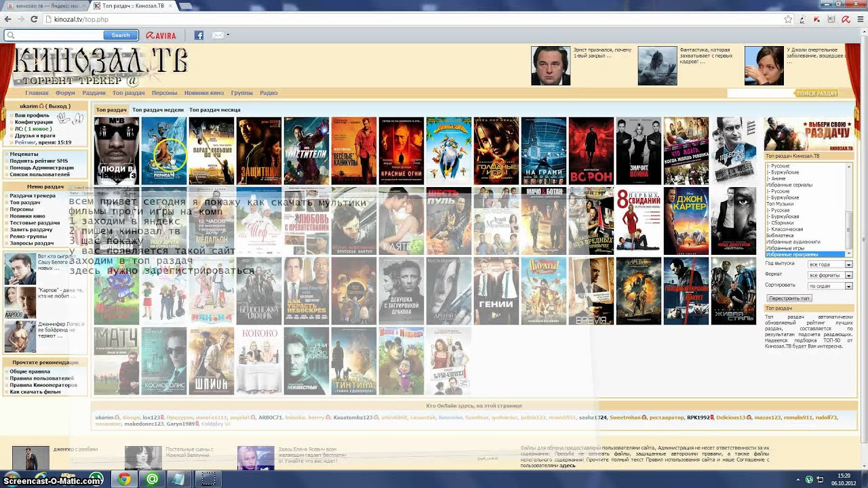Open the Ваш профиль link
Viewport: 868px width, 488px height.
pyautogui.click(x=32, y=116)
